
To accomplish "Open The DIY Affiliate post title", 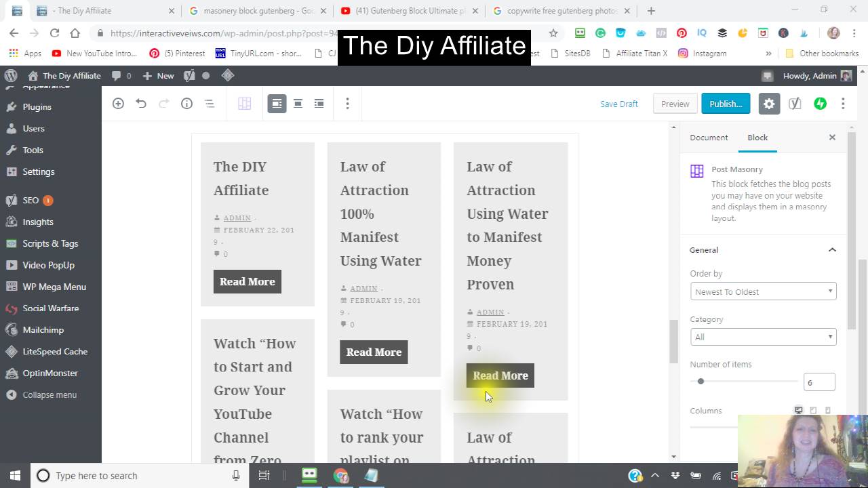I will [241, 178].
